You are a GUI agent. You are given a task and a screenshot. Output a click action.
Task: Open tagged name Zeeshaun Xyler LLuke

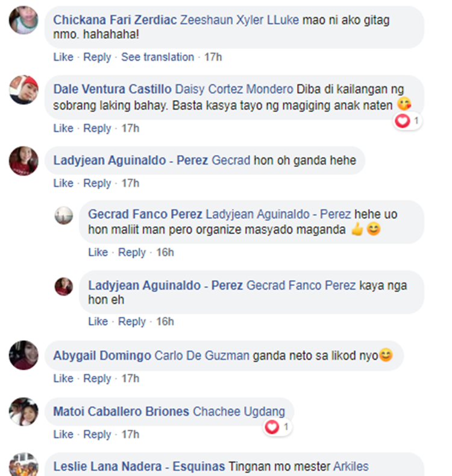click(x=240, y=20)
